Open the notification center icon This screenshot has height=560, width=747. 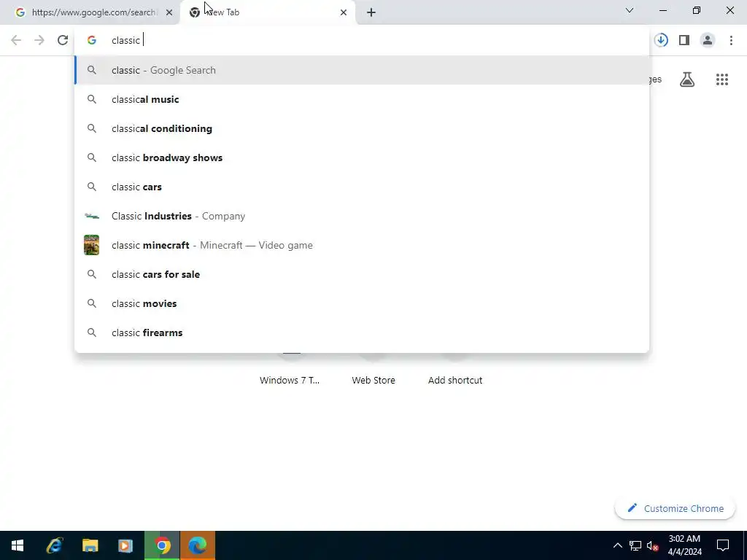point(723,545)
